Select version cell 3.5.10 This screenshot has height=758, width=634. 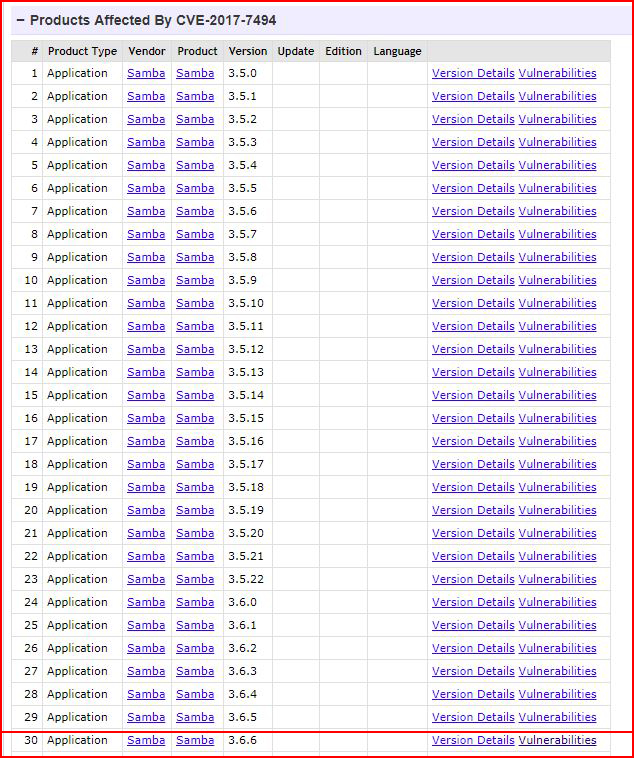coord(246,303)
